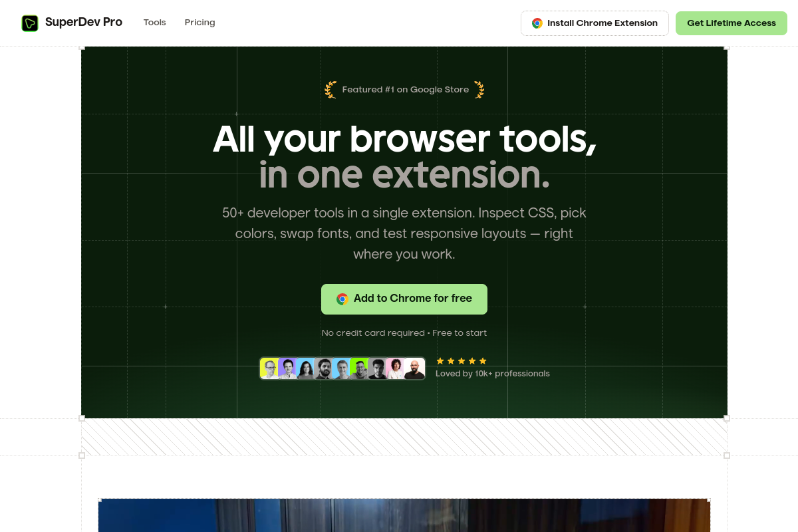The height and width of the screenshot is (532, 798).
Task: Click the 'in one extension.' headline line
Action: point(404,175)
